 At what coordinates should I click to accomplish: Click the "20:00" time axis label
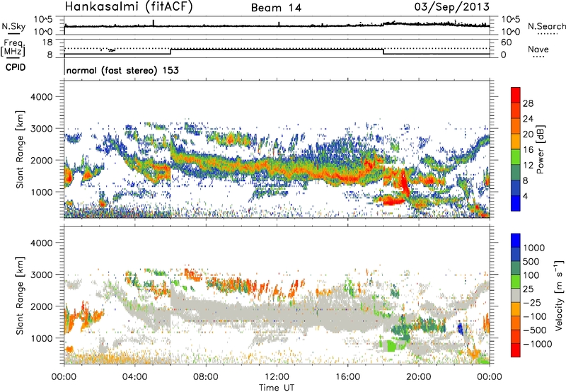pyautogui.click(x=419, y=377)
